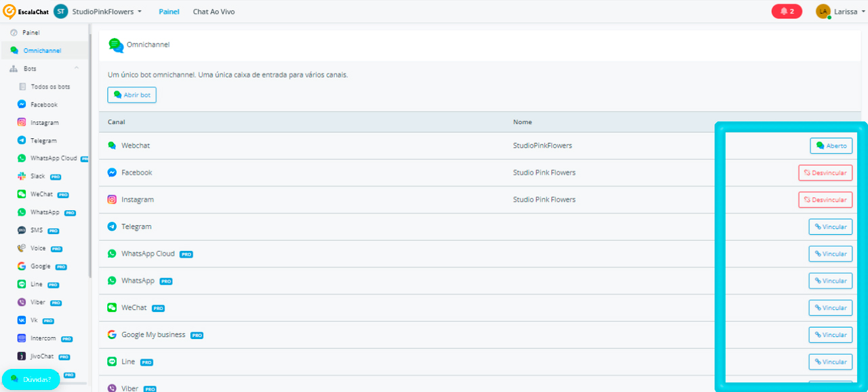Switch to the Chat Ao Vivo tab
Viewport: 868px width, 392px height.
click(214, 12)
